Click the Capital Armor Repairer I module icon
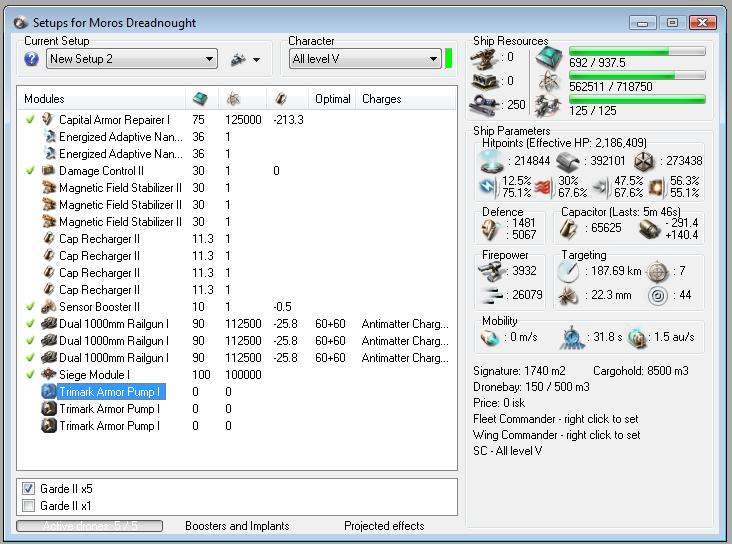This screenshot has width=732, height=545. tap(49, 120)
